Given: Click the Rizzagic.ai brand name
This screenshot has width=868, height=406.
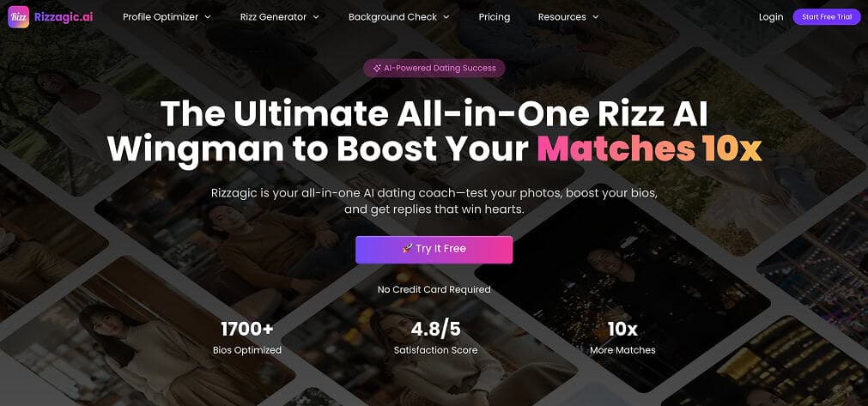Looking at the screenshot, I should pyautogui.click(x=64, y=17).
